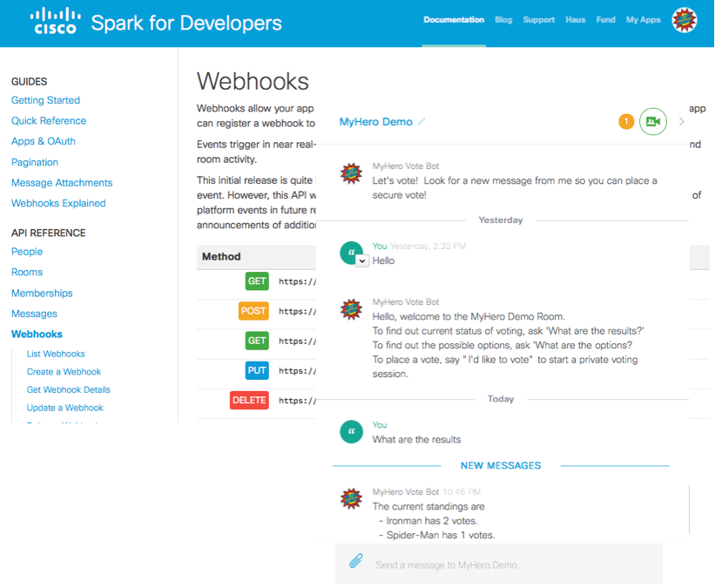715x588 pixels.
Task: Open the Pagination guide
Action: coord(35,162)
